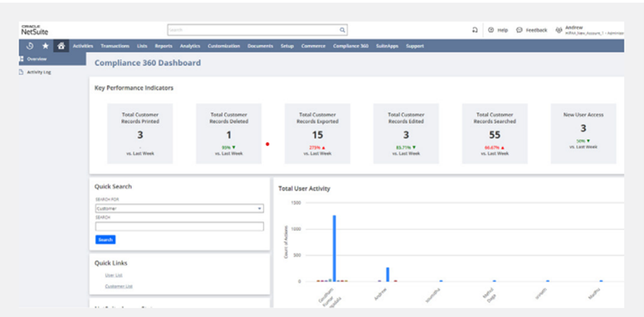The height and width of the screenshot is (317, 644).
Task: Open the New User Access KPI tile
Action: point(583,133)
